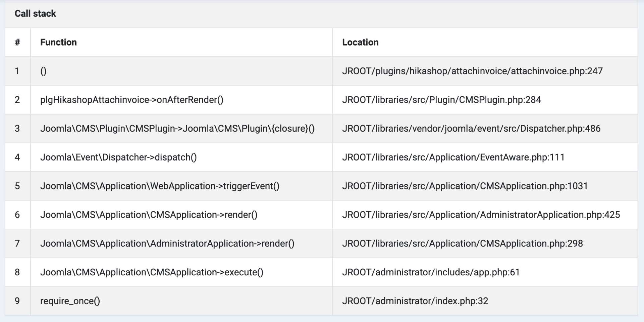Viewport: 644px width, 322px height.
Task: Click the Function column header
Action: tap(58, 42)
